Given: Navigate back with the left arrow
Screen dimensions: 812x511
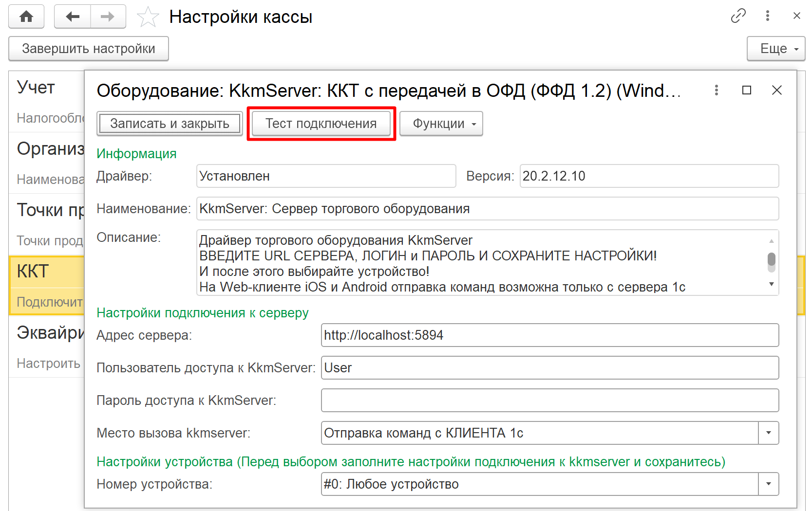Looking at the screenshot, I should point(73,17).
